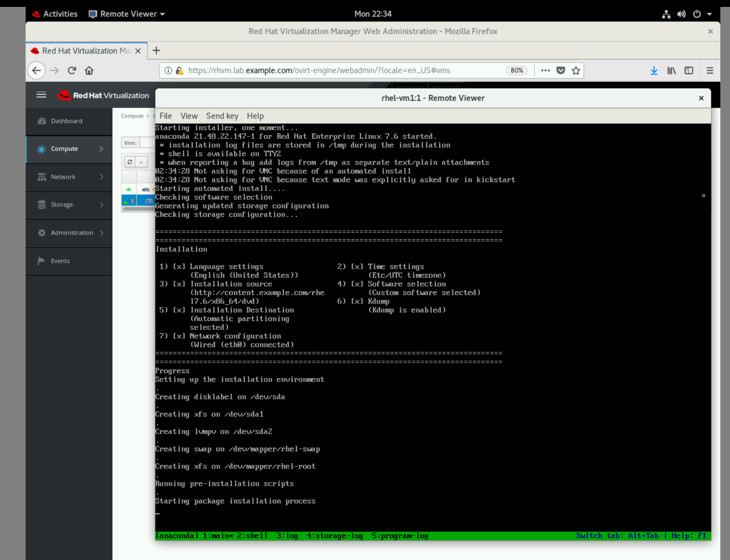
Task: Refresh the VM list with the refresh icon
Action: (130, 162)
